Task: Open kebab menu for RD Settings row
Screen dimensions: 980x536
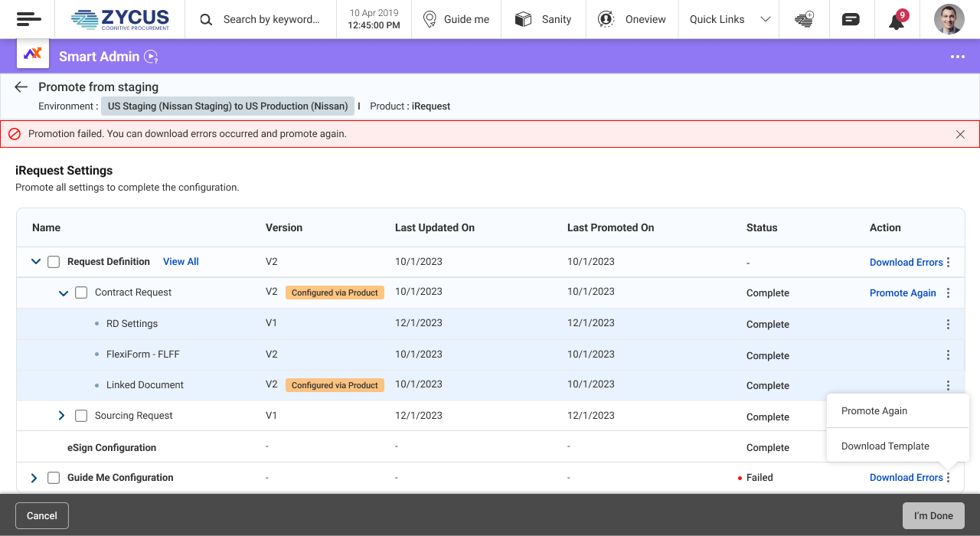Action: click(x=948, y=324)
